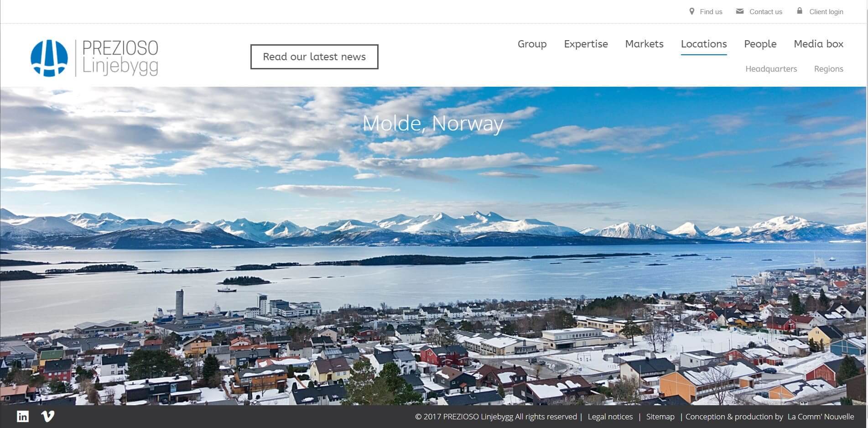This screenshot has width=868, height=428.
Task: Select the Regions submenu item
Action: [x=828, y=69]
